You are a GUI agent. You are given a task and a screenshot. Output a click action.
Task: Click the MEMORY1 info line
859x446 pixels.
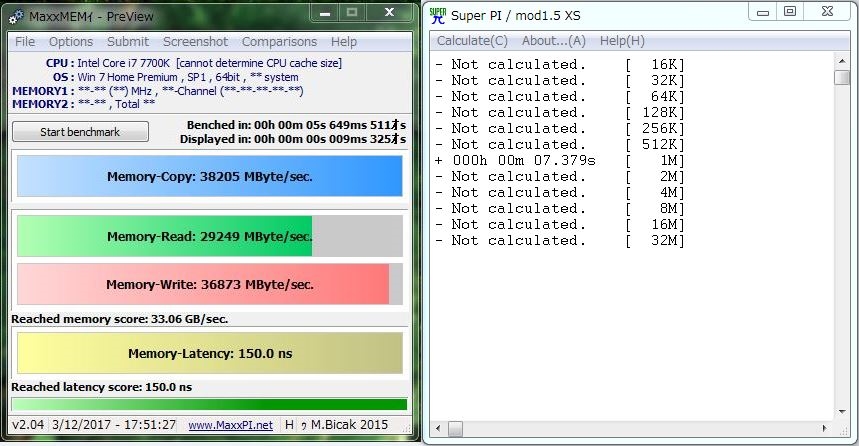point(158,91)
